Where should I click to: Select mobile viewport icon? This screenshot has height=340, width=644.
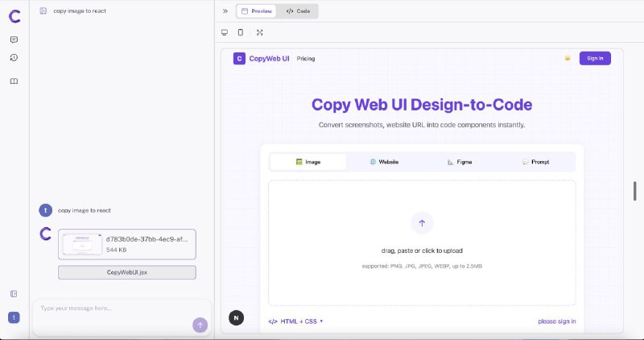click(241, 32)
